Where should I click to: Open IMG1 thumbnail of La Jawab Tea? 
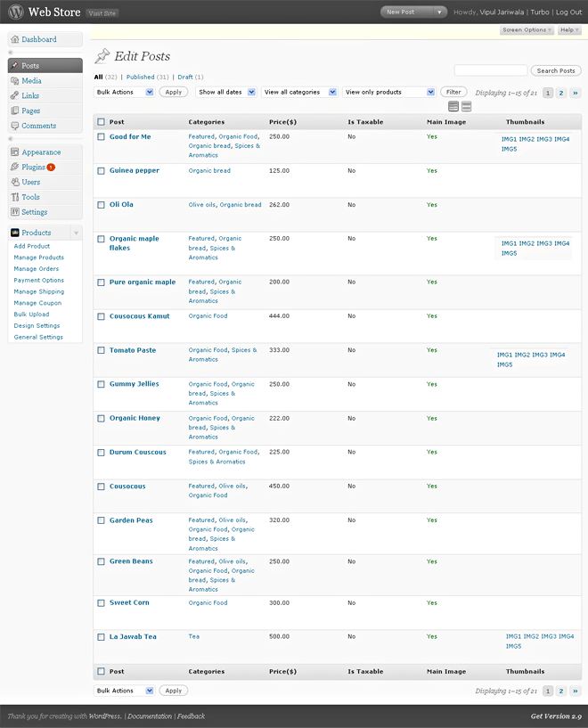[x=513, y=636]
